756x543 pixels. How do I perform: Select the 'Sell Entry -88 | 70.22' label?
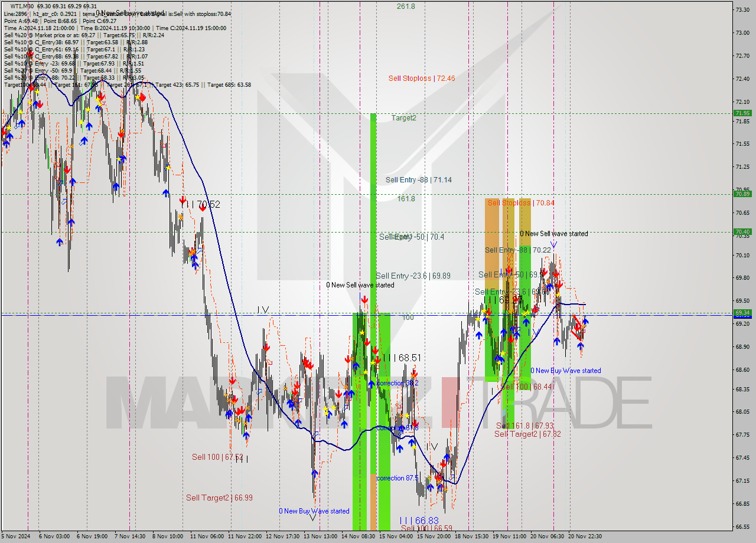tap(517, 250)
